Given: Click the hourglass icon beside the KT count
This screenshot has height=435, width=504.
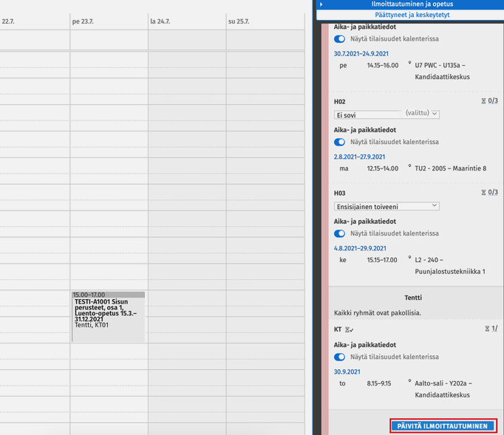Looking at the screenshot, I should coord(486,329).
